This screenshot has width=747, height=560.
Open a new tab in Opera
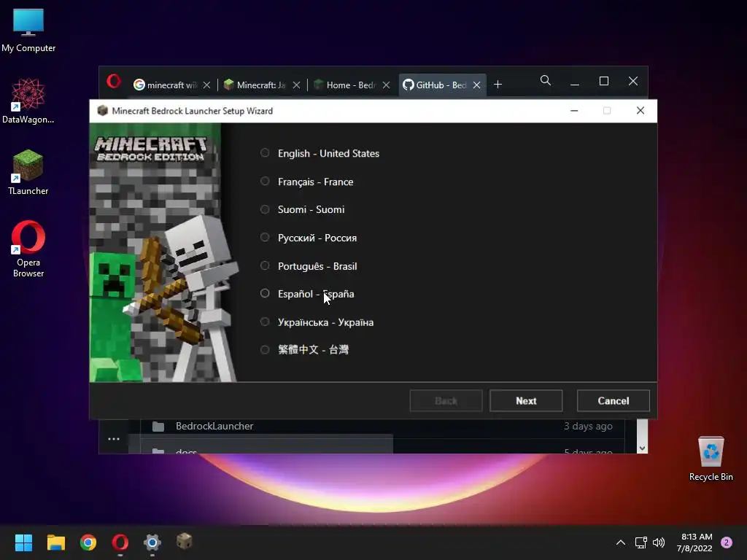tap(498, 85)
